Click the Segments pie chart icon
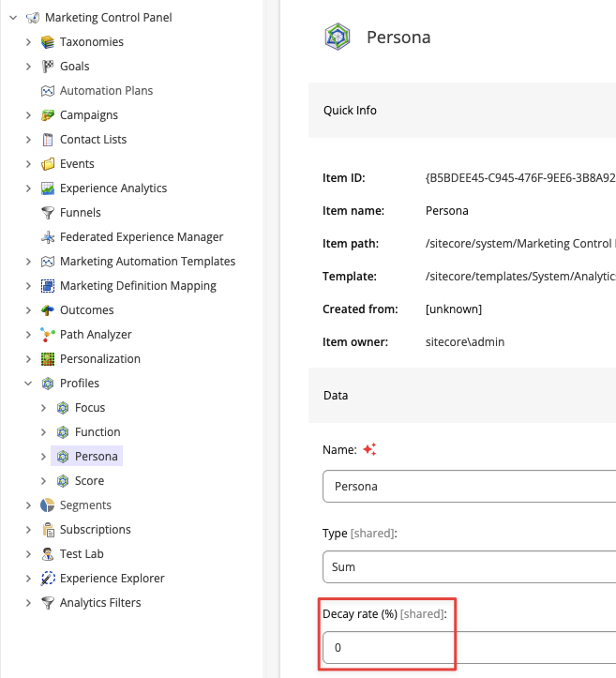Viewport: 616px width, 678px height. 48,505
